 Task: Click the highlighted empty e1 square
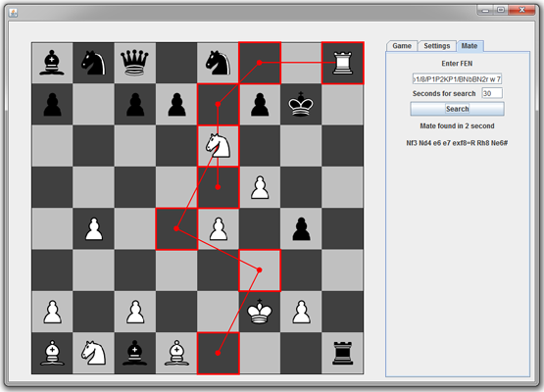[219, 353]
